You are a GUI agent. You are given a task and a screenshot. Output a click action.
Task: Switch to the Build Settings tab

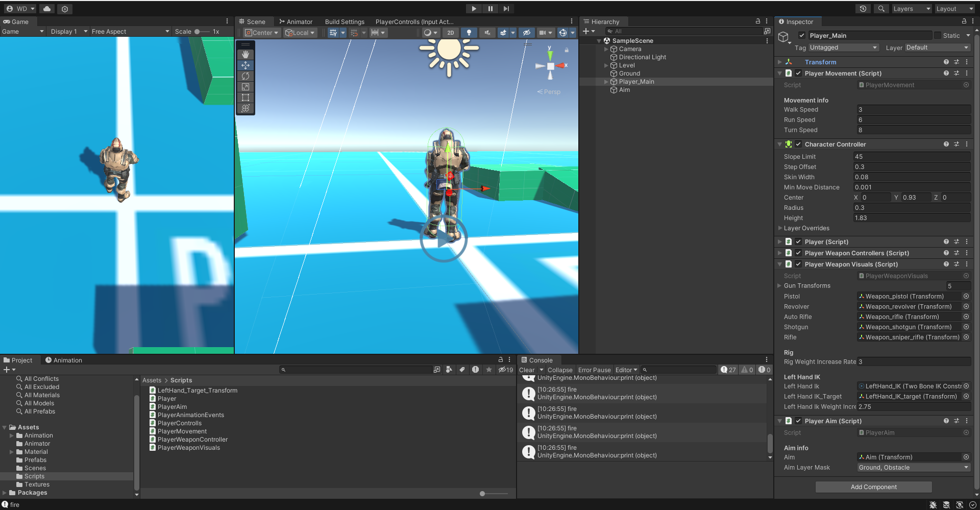[345, 21]
